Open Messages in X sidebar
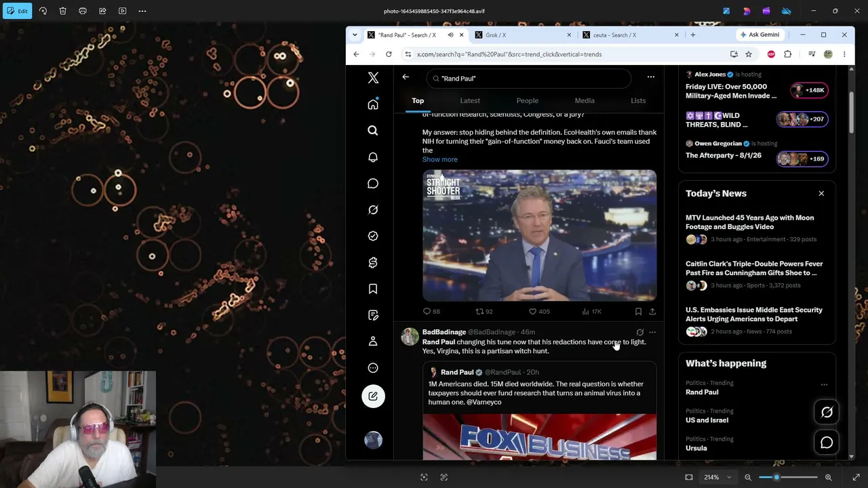This screenshot has width=868, height=488. pyautogui.click(x=373, y=184)
